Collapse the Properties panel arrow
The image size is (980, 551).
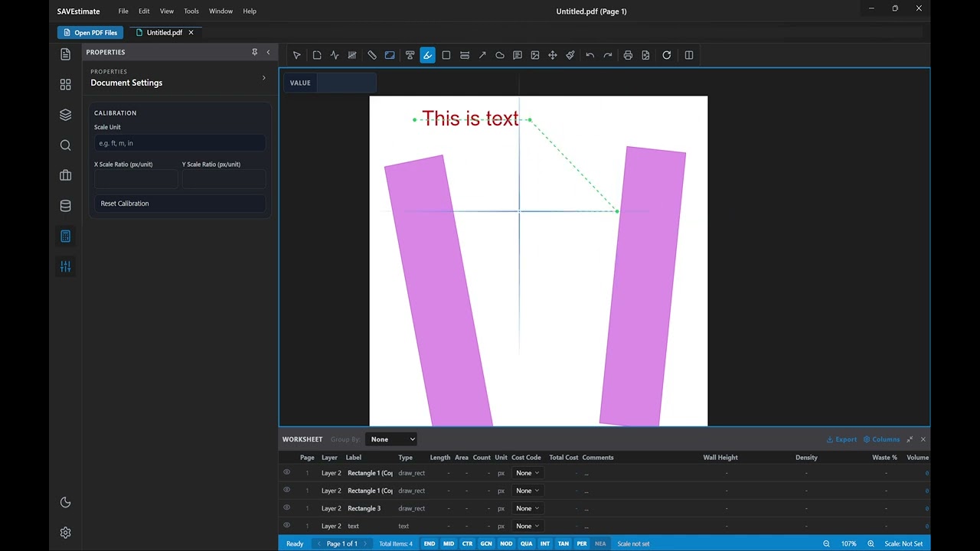(268, 52)
